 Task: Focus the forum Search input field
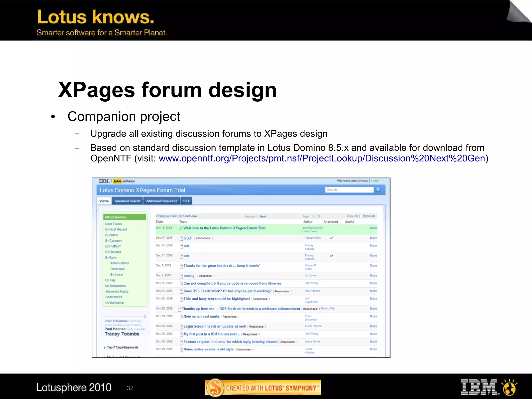349,190
